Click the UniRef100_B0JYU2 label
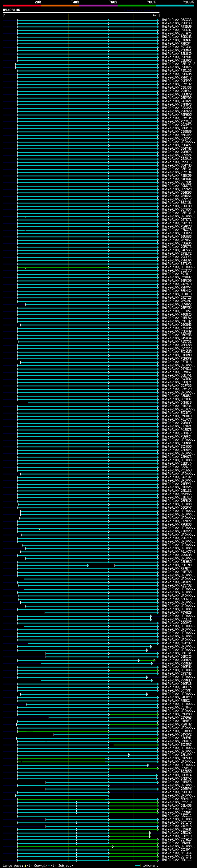197x868 pixels. (x=176, y=643)
